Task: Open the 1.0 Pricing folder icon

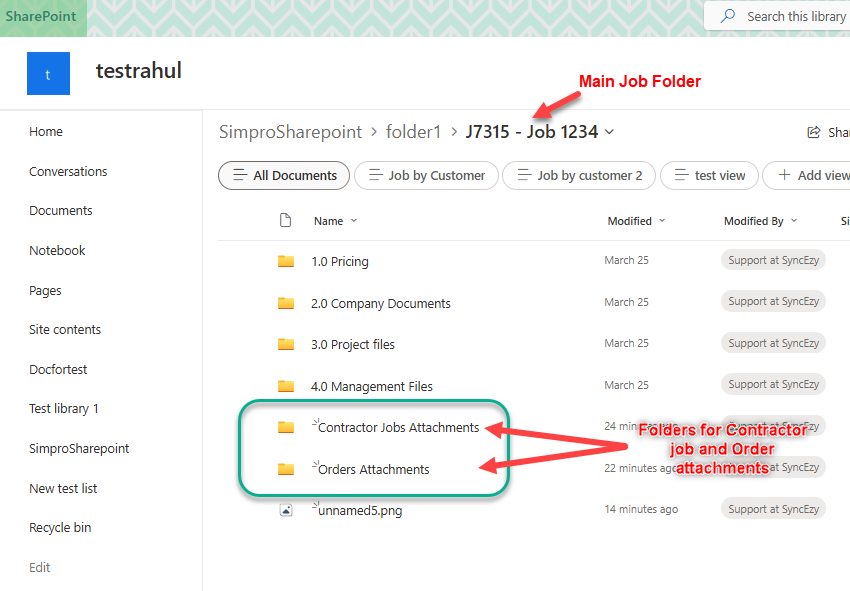Action: tap(286, 261)
